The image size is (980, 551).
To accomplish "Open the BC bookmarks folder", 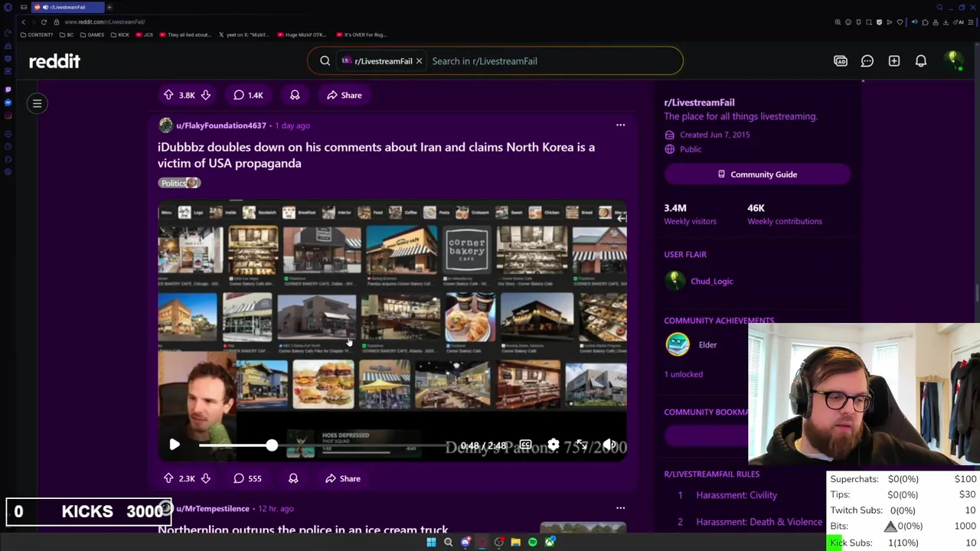I will (67, 34).
